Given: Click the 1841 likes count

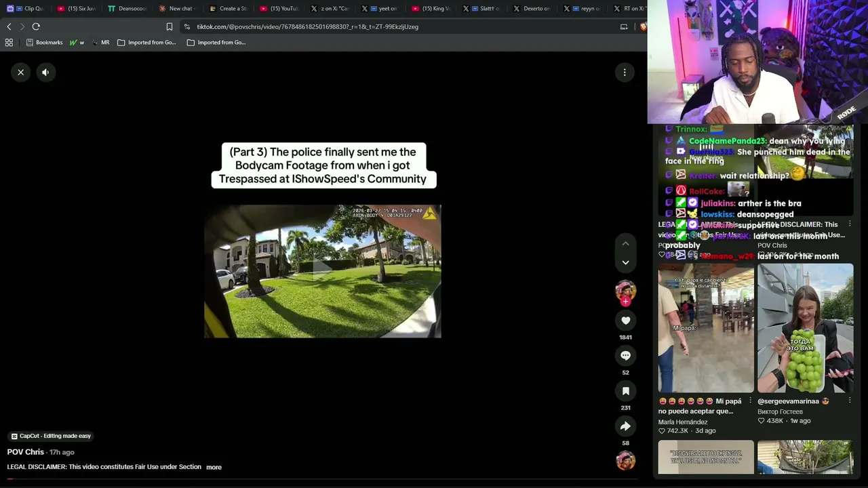Looking at the screenshot, I should [x=625, y=337].
